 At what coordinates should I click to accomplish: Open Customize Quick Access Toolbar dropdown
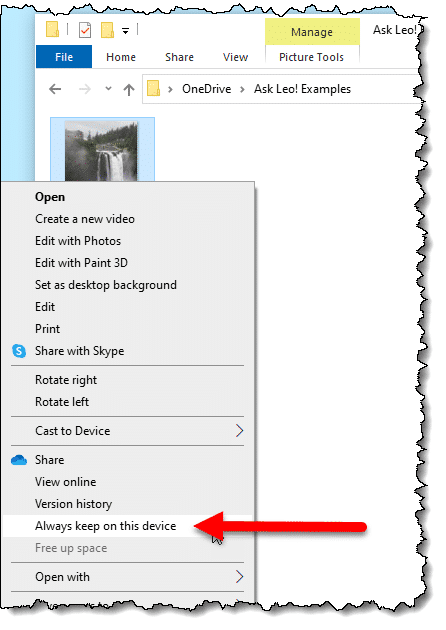coord(125,31)
